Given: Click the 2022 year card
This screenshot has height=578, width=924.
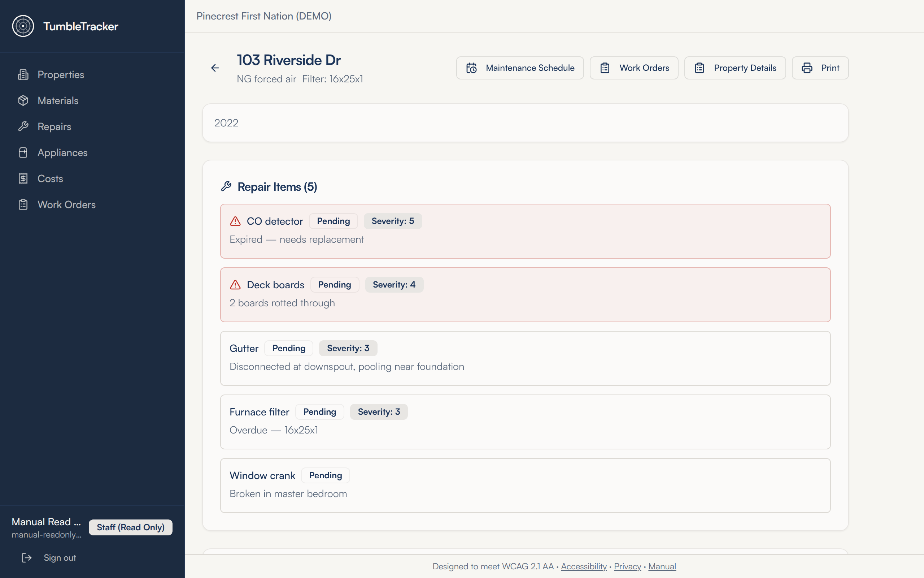Looking at the screenshot, I should tap(526, 123).
